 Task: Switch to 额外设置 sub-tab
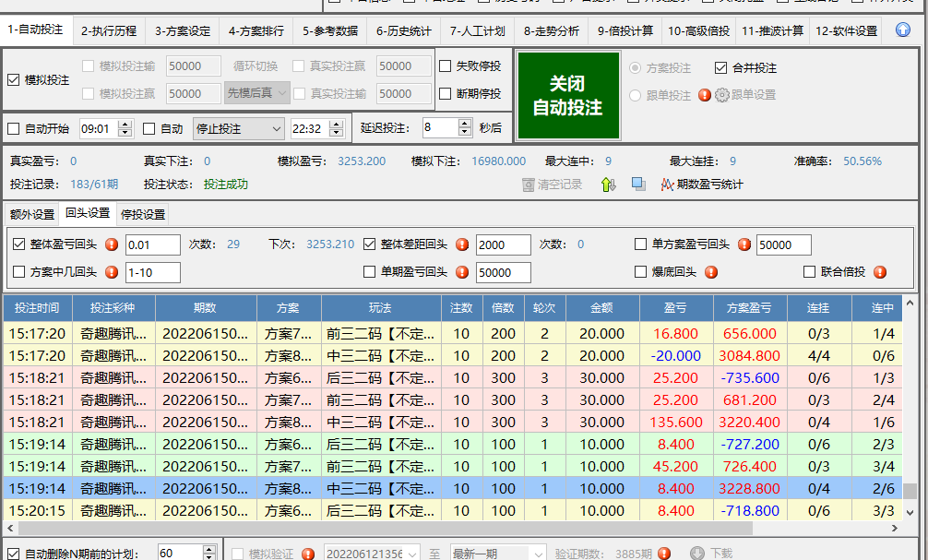coord(32,214)
